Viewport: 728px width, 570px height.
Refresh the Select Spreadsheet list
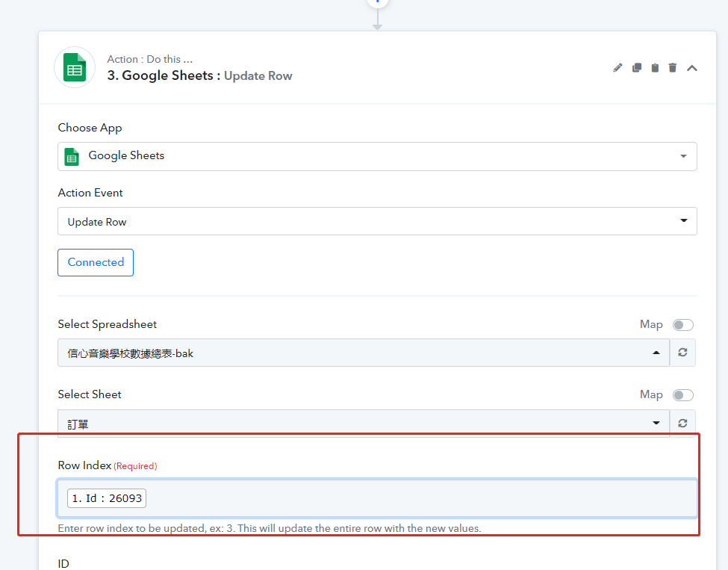[x=682, y=353]
